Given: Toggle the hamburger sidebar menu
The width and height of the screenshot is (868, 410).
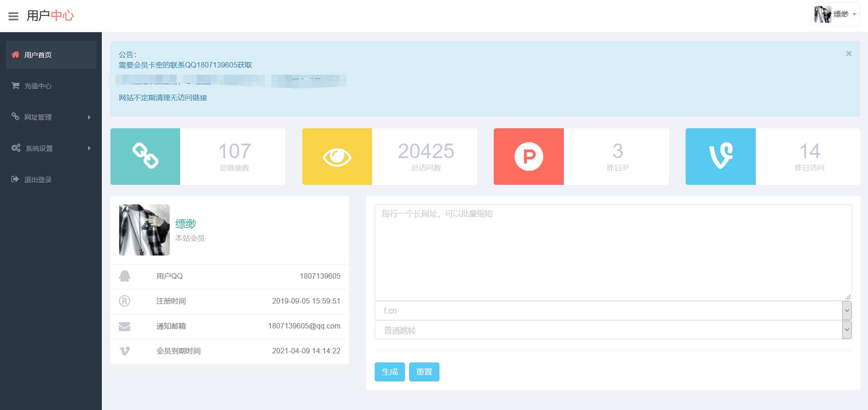Looking at the screenshot, I should (x=14, y=16).
